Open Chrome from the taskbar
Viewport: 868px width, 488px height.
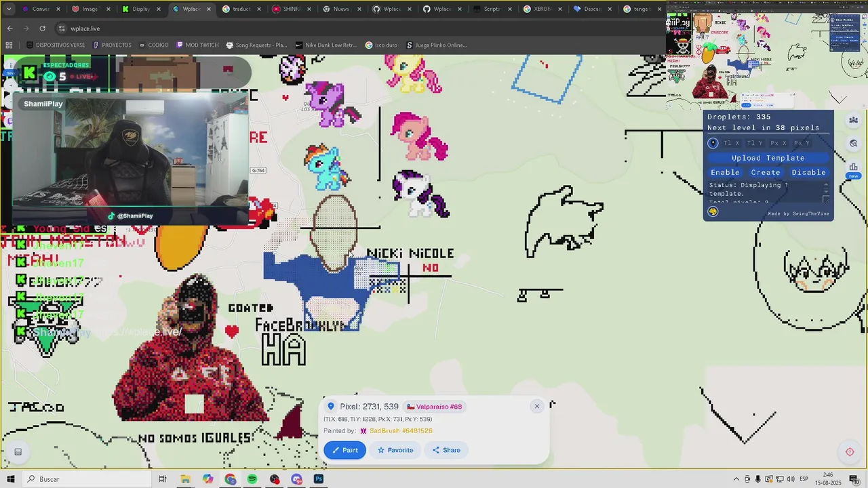pyautogui.click(x=231, y=479)
